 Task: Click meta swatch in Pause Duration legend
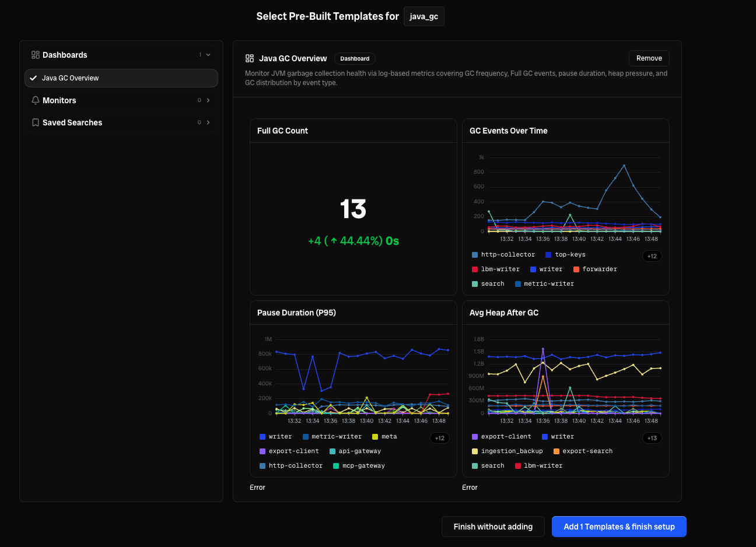click(x=375, y=437)
